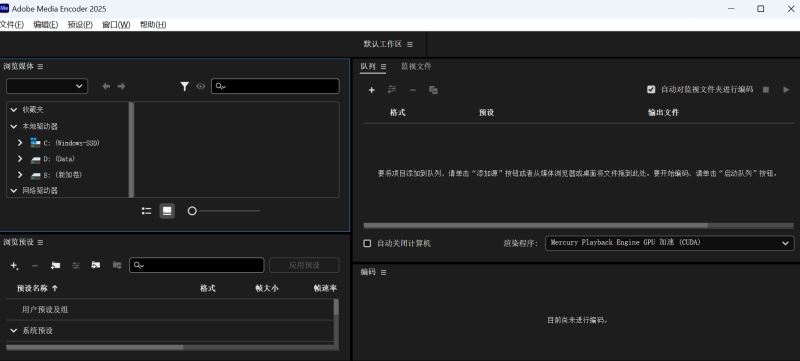Open the 帮助(H) menu

pyautogui.click(x=153, y=24)
